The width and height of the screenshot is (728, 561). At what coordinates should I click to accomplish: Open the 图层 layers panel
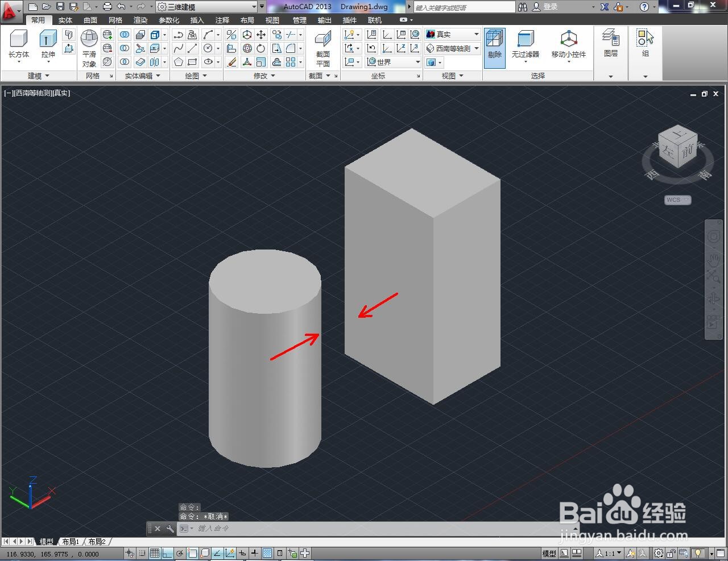coord(611,44)
